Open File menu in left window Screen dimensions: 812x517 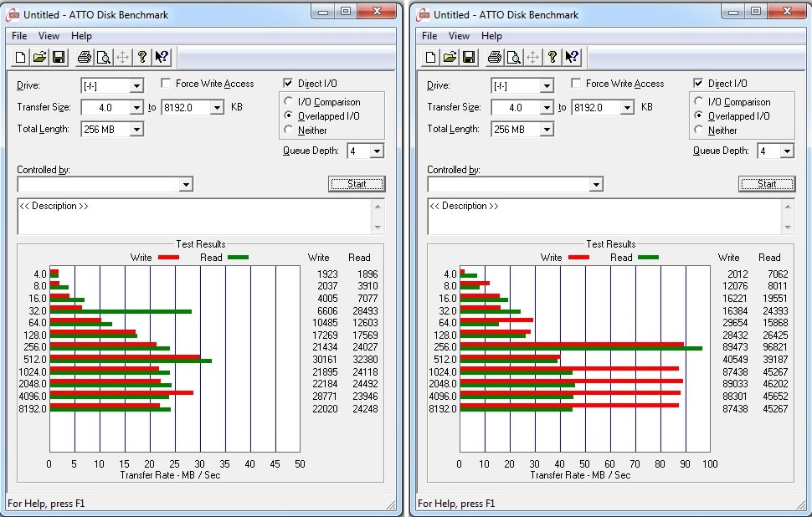19,36
